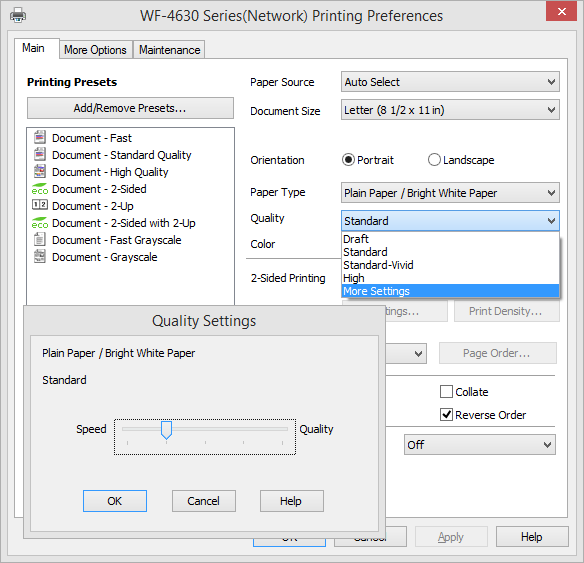584x563 pixels.
Task: Select Document - 2-Sided with 2-Up preset
Action: click(124, 223)
